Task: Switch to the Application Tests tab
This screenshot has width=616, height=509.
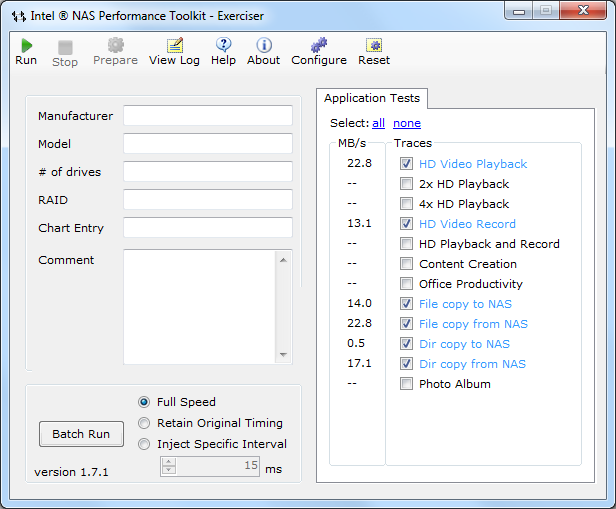Action: pos(372,98)
